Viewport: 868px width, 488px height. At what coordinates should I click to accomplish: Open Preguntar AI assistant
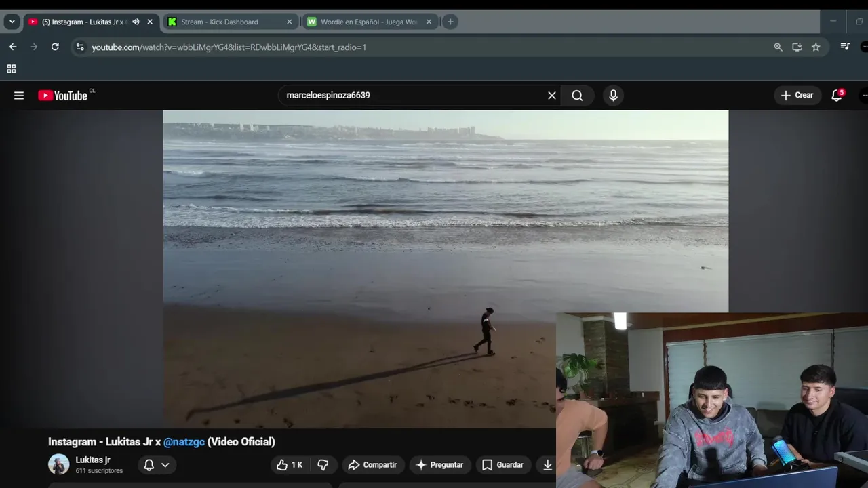439,465
